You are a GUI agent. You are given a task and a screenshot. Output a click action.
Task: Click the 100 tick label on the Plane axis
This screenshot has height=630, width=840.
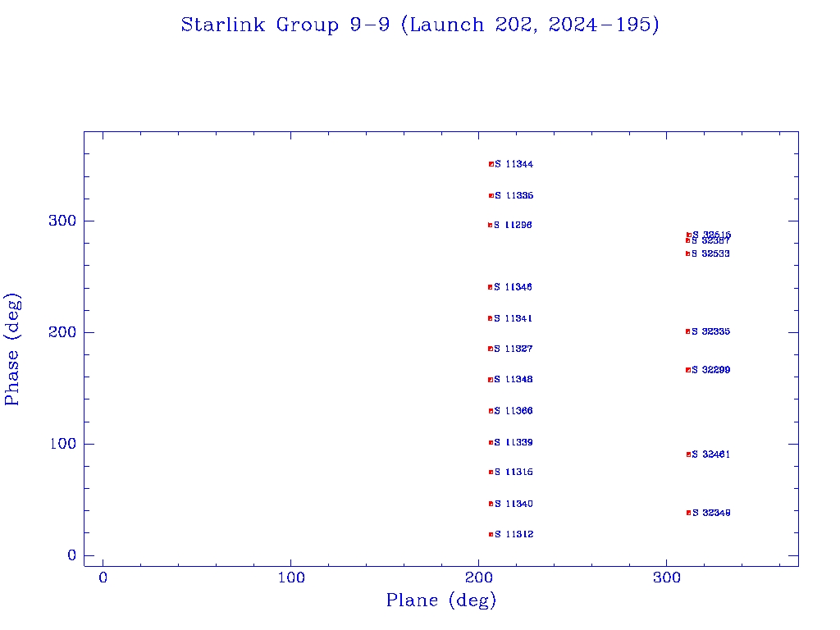point(291,578)
